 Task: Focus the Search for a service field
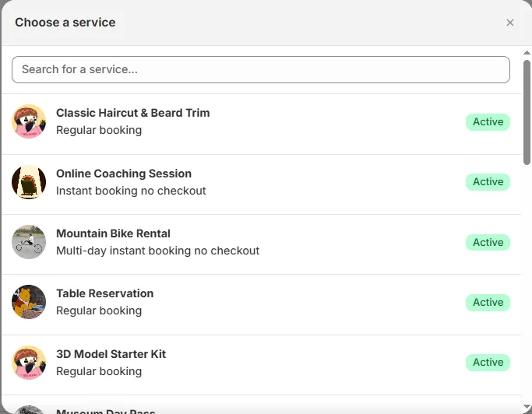pyautogui.click(x=261, y=69)
